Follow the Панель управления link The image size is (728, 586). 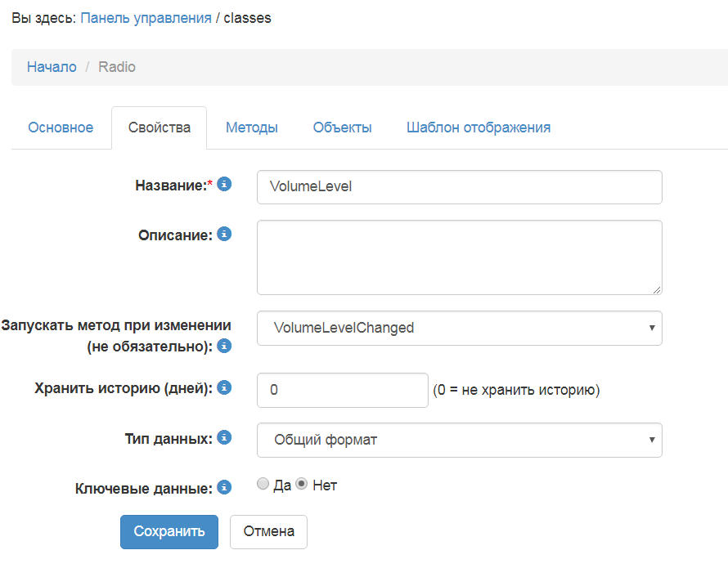click(x=146, y=17)
